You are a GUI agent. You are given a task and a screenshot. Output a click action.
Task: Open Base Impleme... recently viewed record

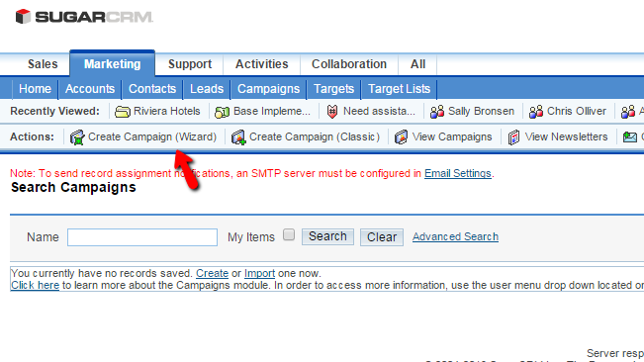pyautogui.click(x=272, y=111)
